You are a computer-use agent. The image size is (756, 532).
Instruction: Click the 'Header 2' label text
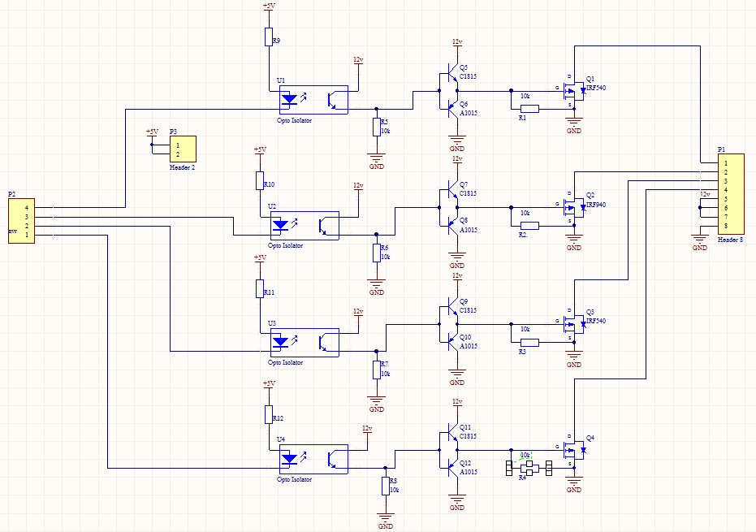[182, 168]
